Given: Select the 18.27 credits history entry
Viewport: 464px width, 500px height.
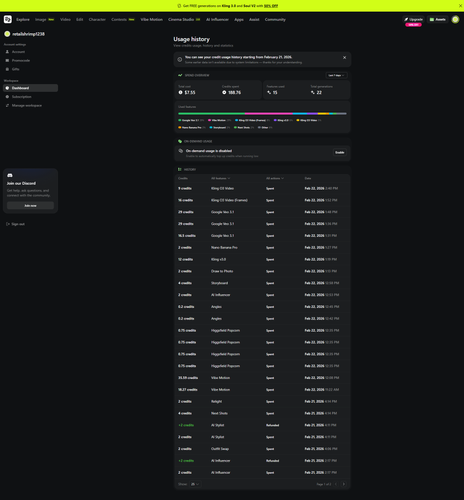Looking at the screenshot, I should [262, 390].
